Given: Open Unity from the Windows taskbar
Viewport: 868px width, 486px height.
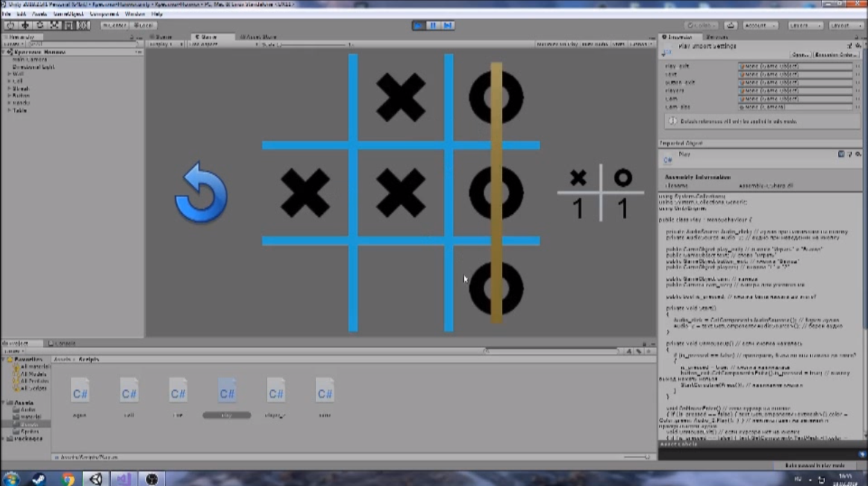Looking at the screenshot, I should tap(96, 479).
